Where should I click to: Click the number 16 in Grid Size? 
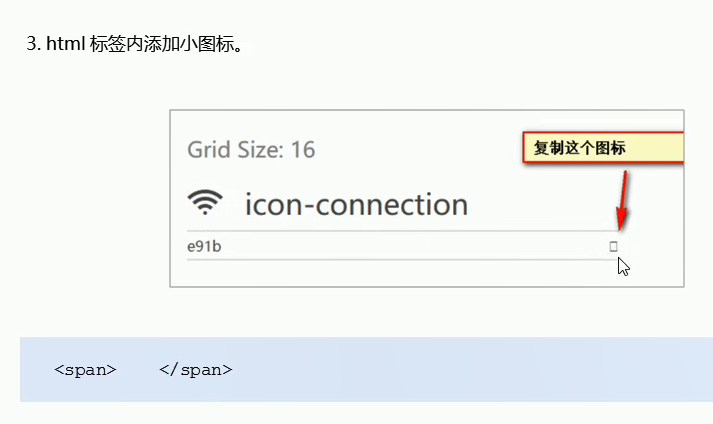click(303, 149)
